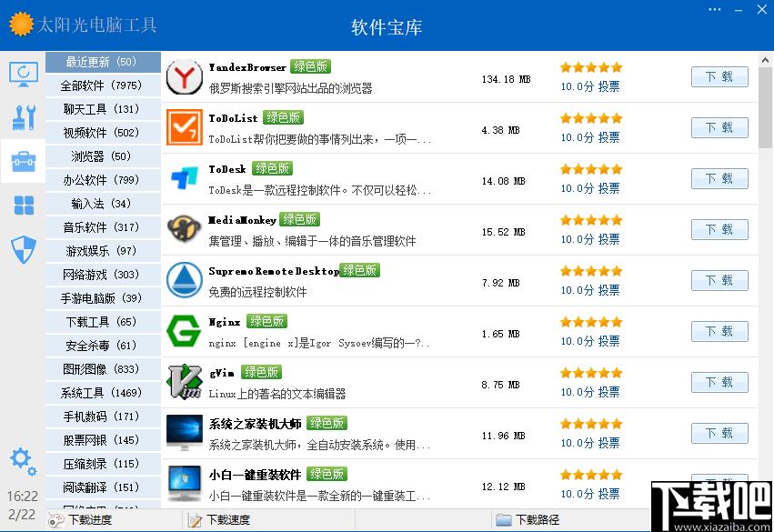Select the 最近更新 (50) category
The width and height of the screenshot is (774, 532).
pos(103,62)
